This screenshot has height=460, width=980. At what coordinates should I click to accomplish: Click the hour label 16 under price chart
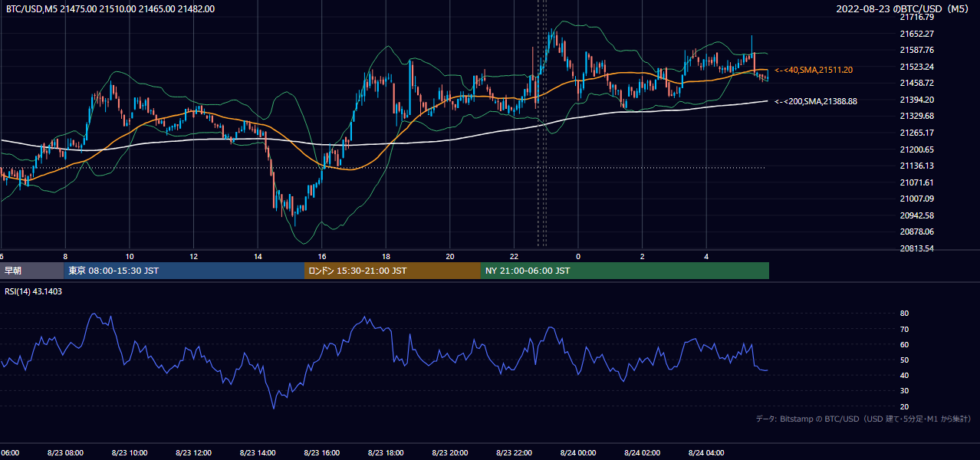pos(322,257)
